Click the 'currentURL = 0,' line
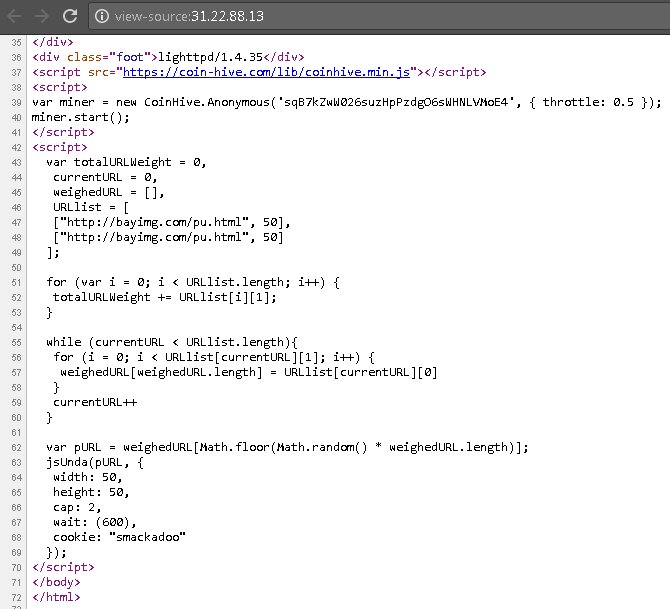 105,177
